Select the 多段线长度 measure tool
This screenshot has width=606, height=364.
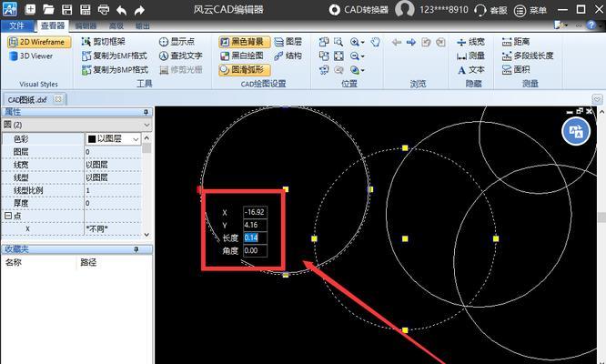tap(528, 56)
